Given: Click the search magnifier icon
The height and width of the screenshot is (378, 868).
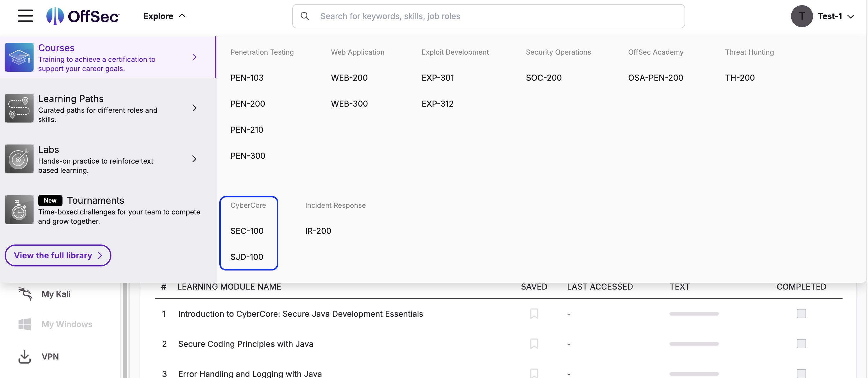Looking at the screenshot, I should [x=305, y=16].
